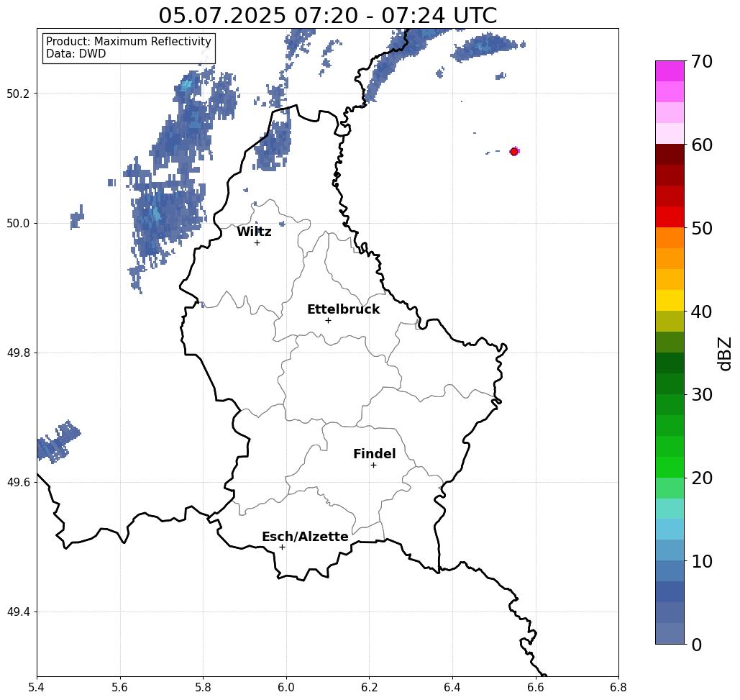Click the plus marker below Wiltz
Image resolution: width=740 pixels, height=700 pixels.
coord(257,242)
